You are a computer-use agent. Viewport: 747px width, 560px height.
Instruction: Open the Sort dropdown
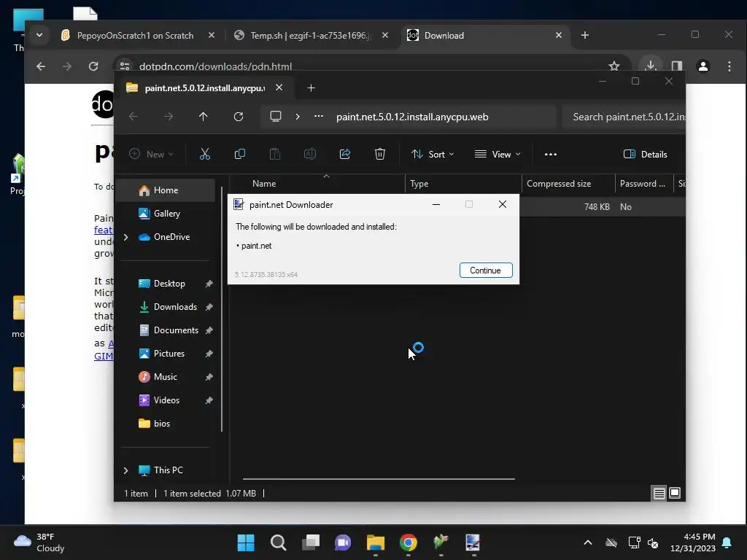click(433, 154)
